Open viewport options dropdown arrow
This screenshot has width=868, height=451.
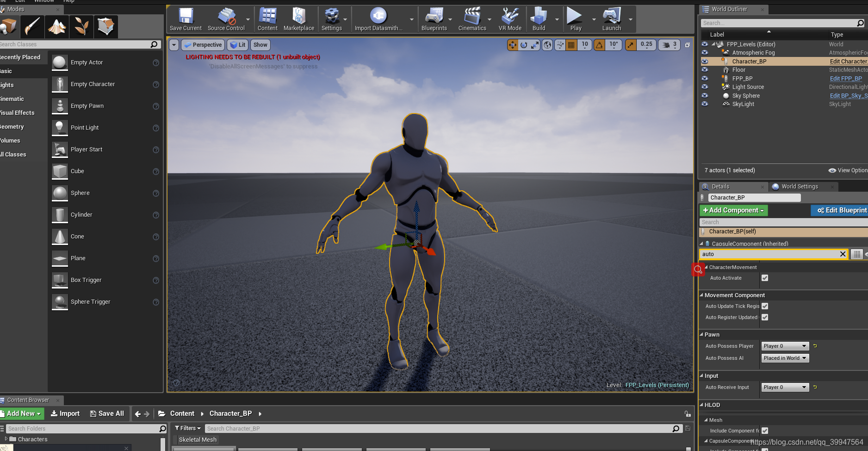pos(174,45)
